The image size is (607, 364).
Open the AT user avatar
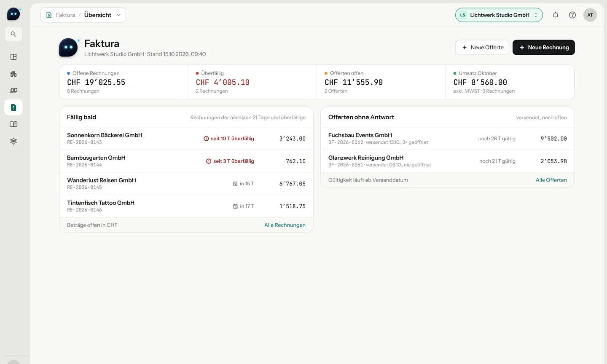(x=590, y=15)
